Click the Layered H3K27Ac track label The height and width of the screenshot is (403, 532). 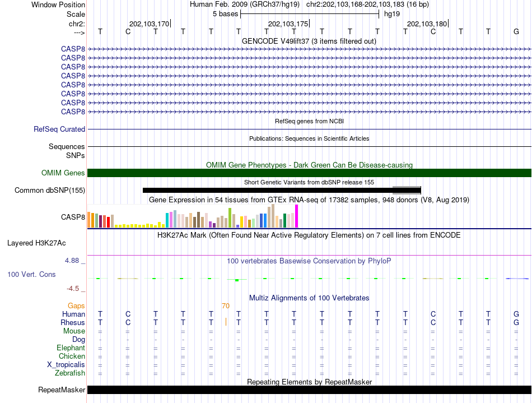click(36, 243)
